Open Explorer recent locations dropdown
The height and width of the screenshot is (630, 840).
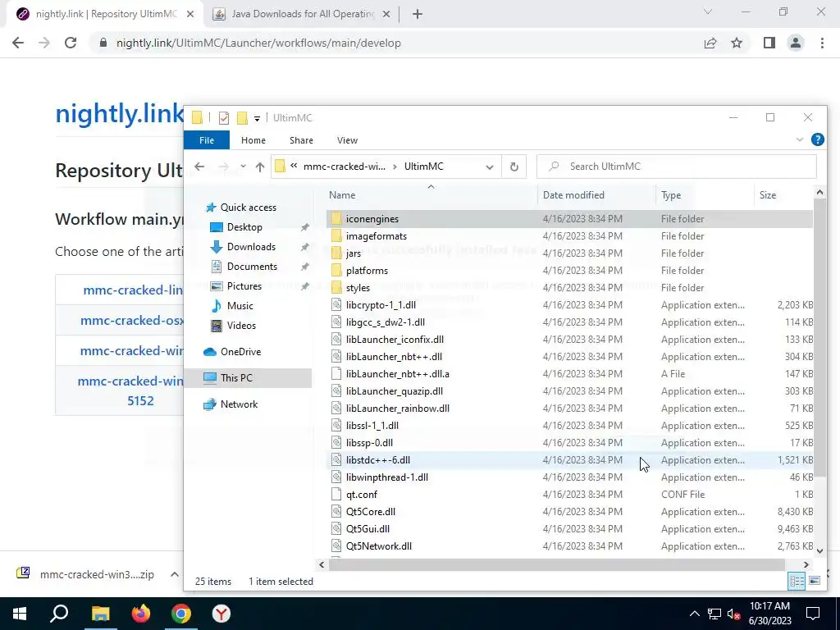click(243, 167)
